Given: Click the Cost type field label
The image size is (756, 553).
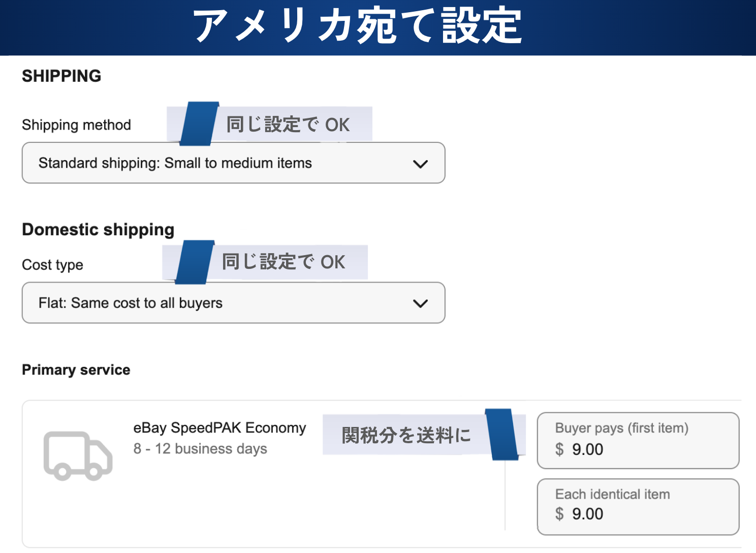Looking at the screenshot, I should (52, 265).
